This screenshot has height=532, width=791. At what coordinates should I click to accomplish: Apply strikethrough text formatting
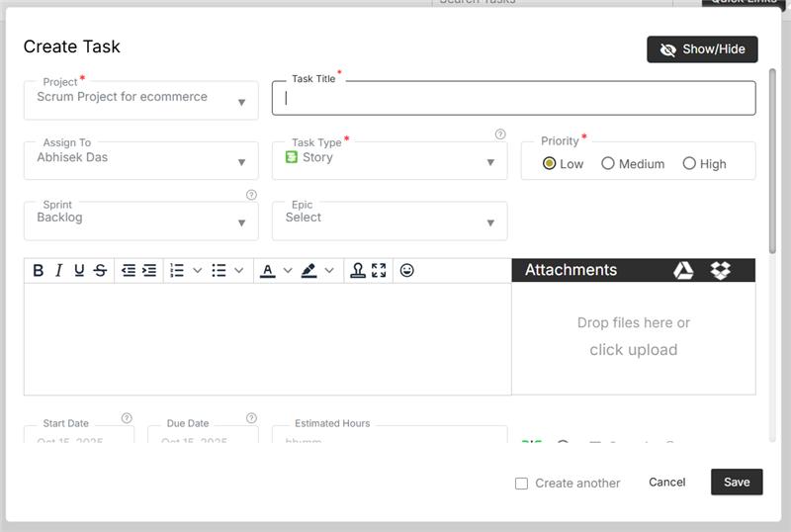pos(100,270)
